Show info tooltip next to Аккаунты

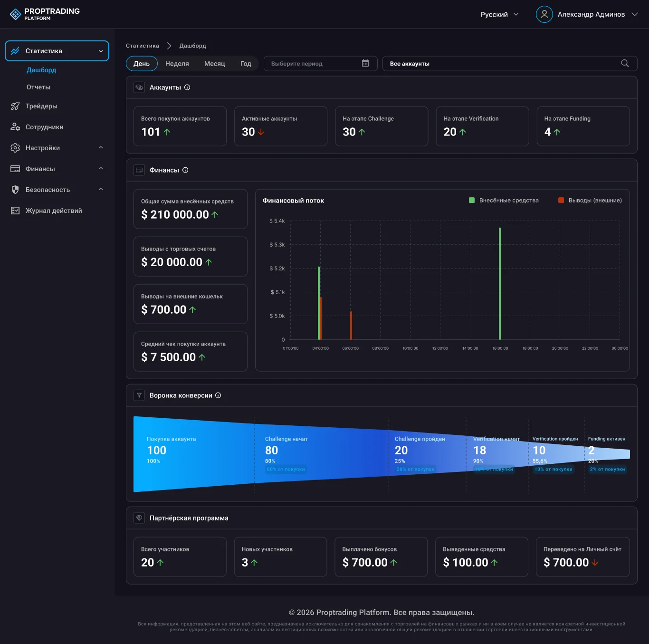click(187, 87)
